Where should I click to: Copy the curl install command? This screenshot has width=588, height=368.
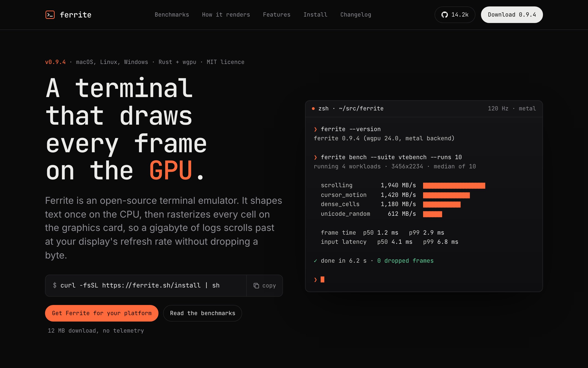[265, 285]
